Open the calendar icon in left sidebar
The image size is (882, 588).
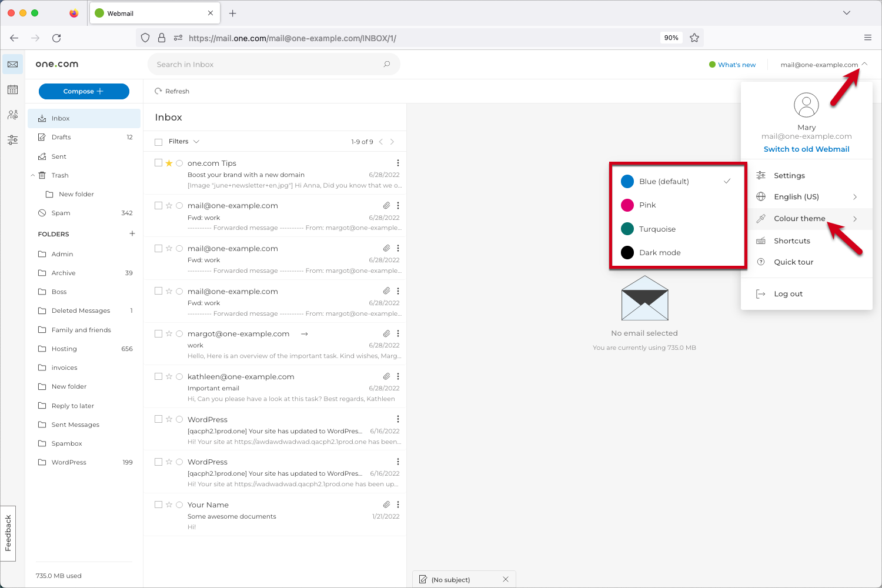click(x=12, y=89)
